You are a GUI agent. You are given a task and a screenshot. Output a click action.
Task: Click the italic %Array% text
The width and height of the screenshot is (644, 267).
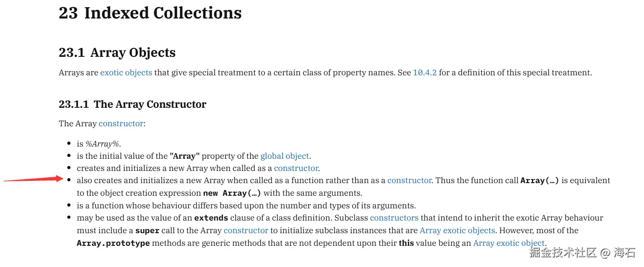click(x=102, y=144)
